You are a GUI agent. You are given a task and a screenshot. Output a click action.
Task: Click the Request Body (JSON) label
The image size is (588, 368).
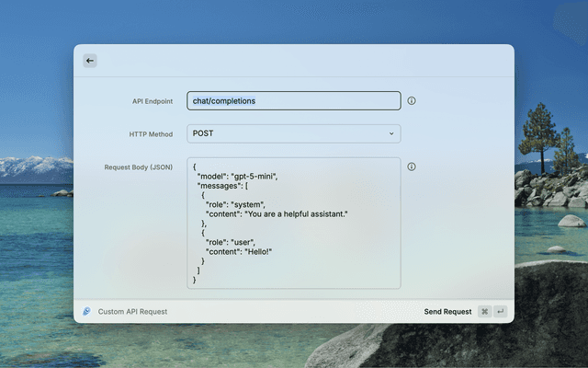139,167
